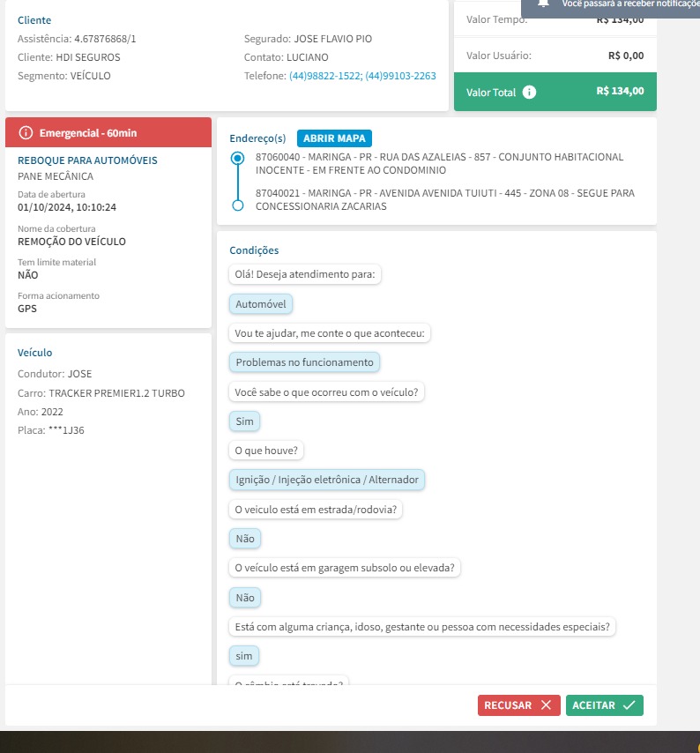Image resolution: width=700 pixels, height=753 pixels.
Task: Click the Problemas no funcionamento answer
Action: pyautogui.click(x=304, y=362)
